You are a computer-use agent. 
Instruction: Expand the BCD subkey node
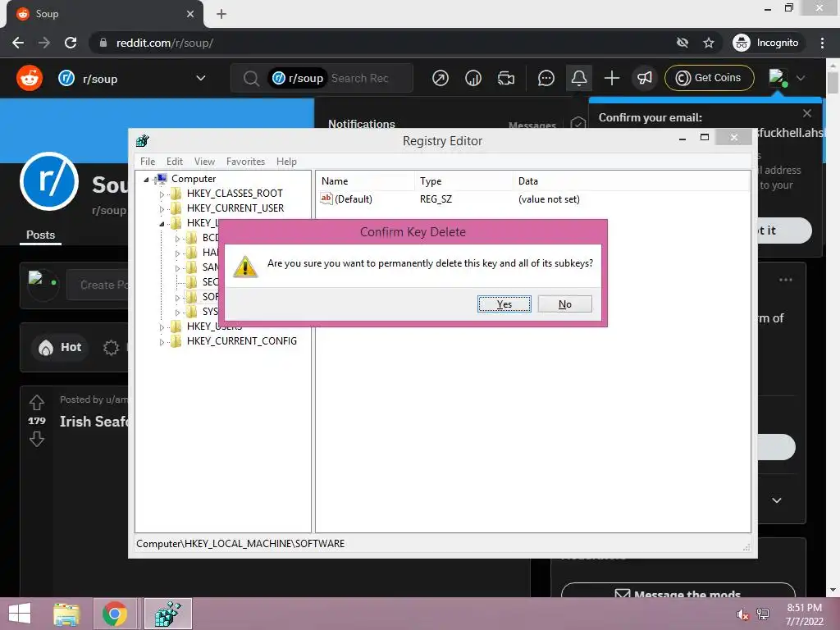(x=177, y=239)
